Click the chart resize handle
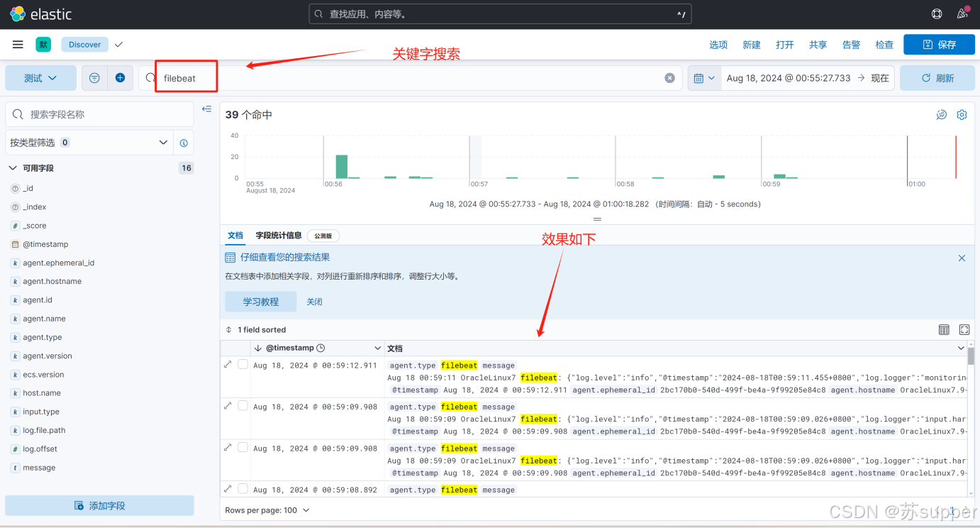 pos(597,219)
